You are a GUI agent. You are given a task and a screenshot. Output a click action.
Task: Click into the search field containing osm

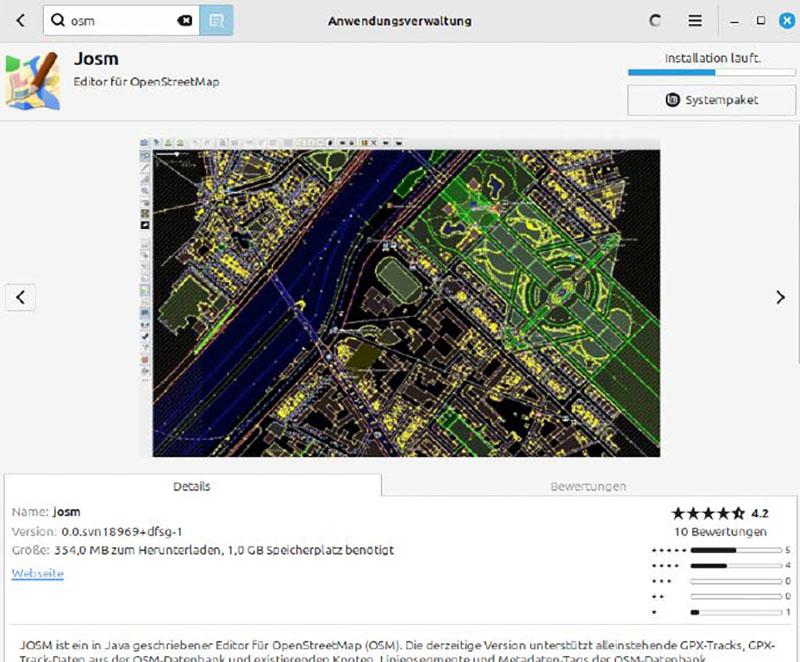pos(120,20)
